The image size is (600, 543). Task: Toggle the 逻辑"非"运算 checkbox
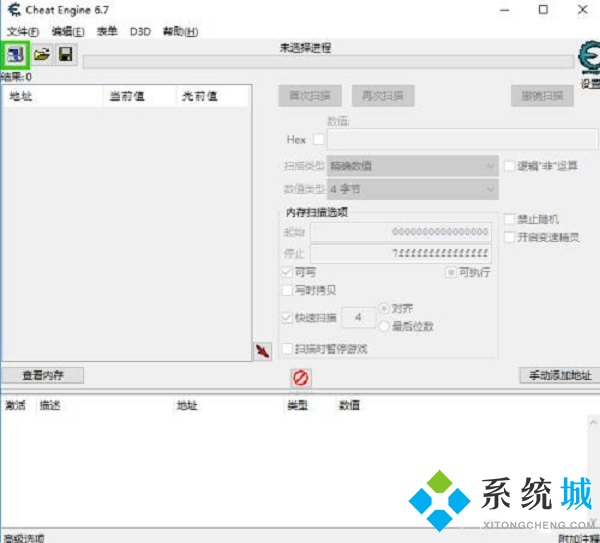tap(509, 166)
